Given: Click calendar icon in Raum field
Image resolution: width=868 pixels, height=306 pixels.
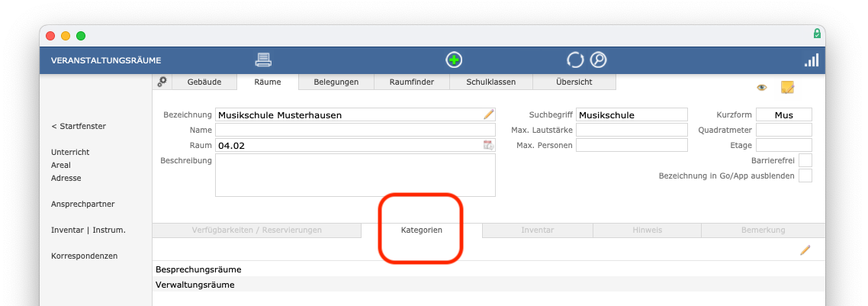Looking at the screenshot, I should pos(488,145).
